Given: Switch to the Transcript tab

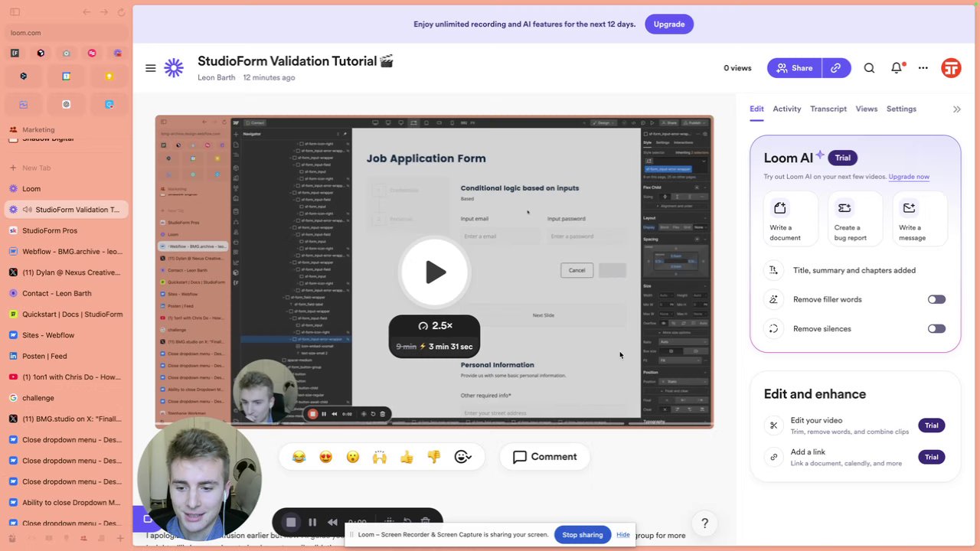Looking at the screenshot, I should point(828,109).
